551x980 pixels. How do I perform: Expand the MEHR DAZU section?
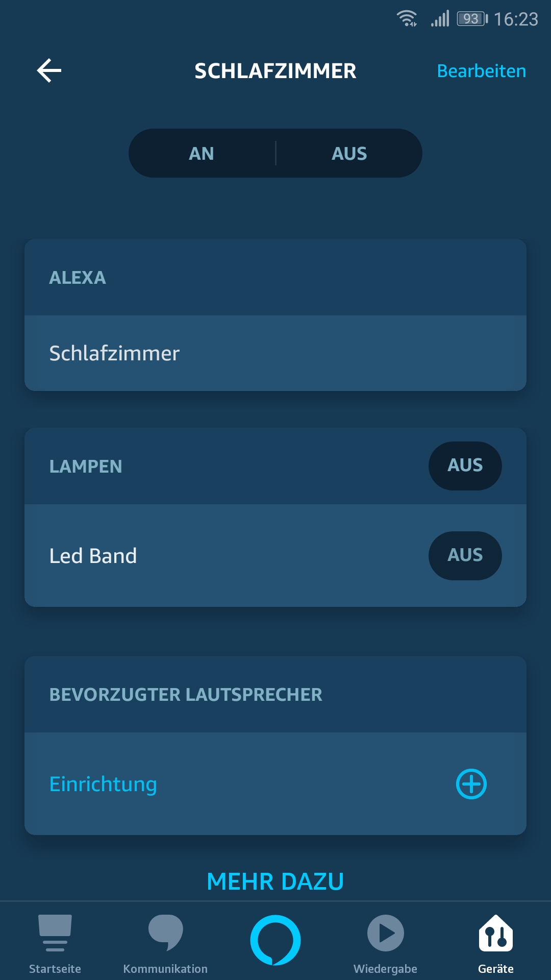tap(275, 881)
